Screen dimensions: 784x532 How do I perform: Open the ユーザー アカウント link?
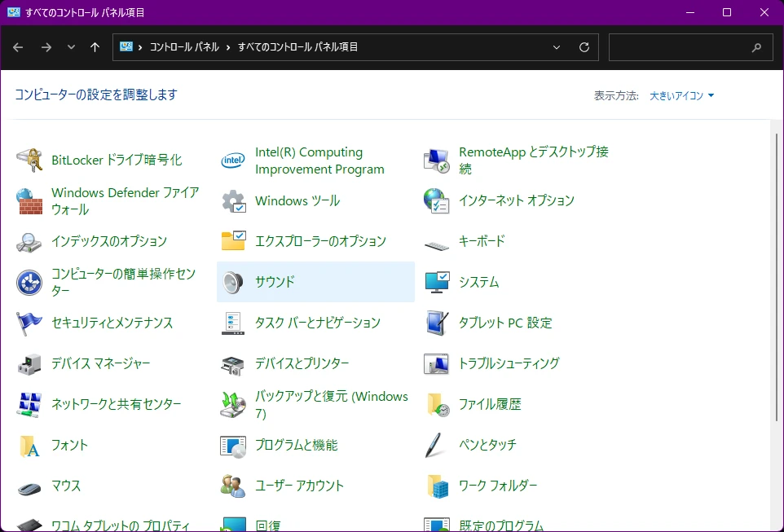pos(299,486)
